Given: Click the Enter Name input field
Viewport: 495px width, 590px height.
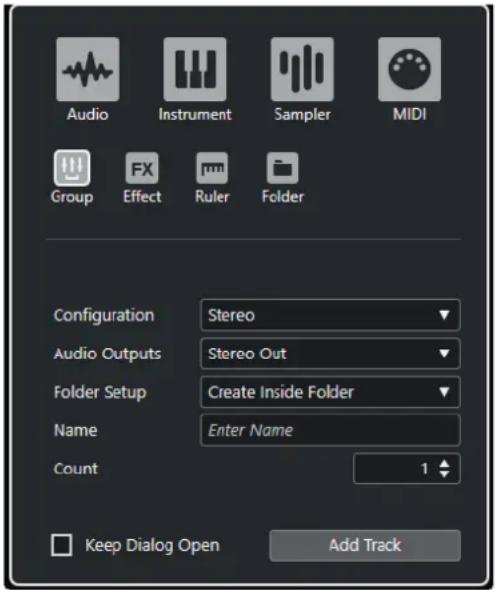Looking at the screenshot, I should 330,430.
